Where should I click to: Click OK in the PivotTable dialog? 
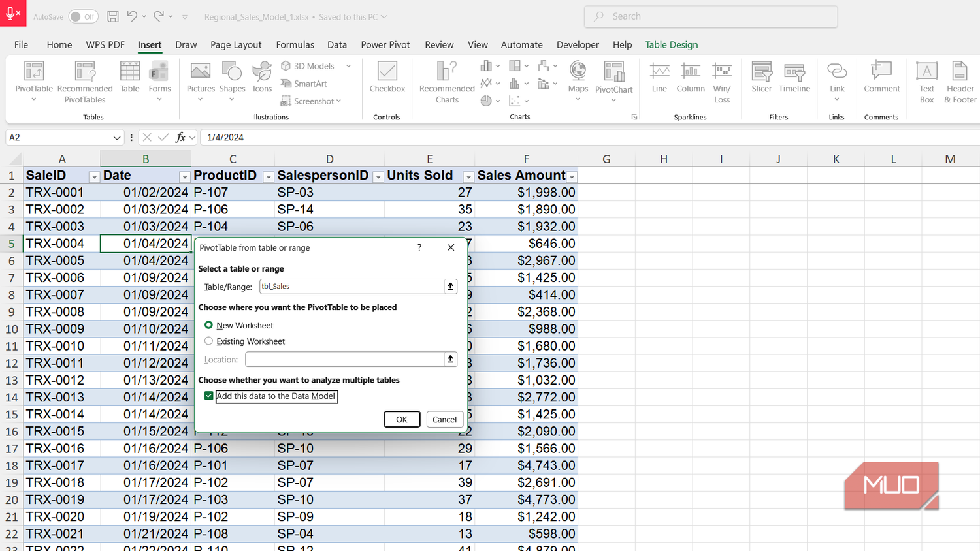pos(402,419)
